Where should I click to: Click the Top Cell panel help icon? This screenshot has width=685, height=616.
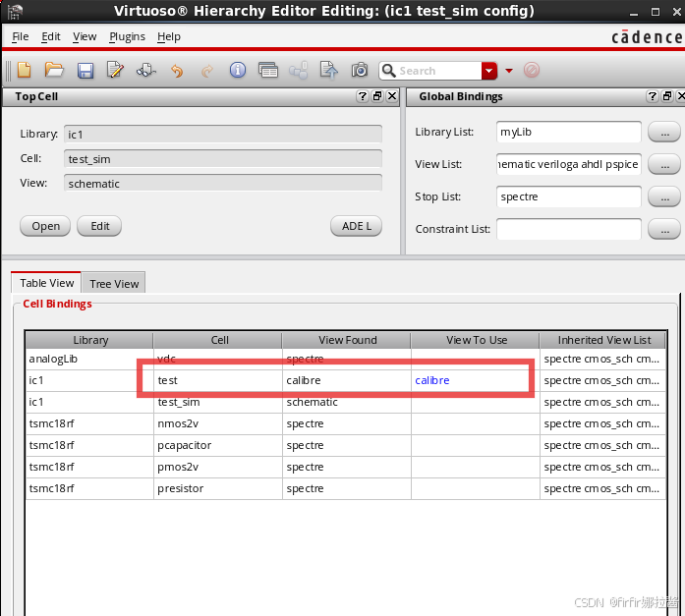pos(363,96)
